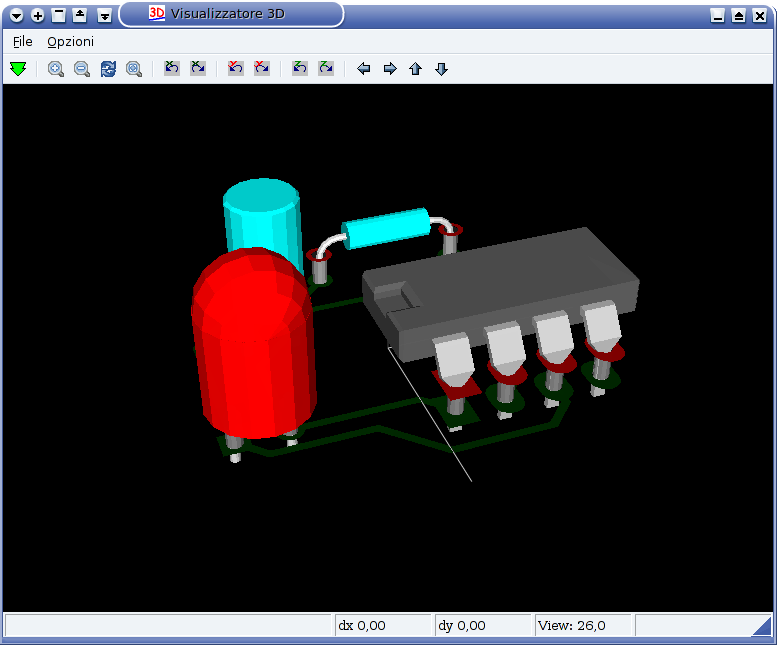The image size is (777, 645).
Task: Close the Visualizzatore 3D window
Action: 759,15
